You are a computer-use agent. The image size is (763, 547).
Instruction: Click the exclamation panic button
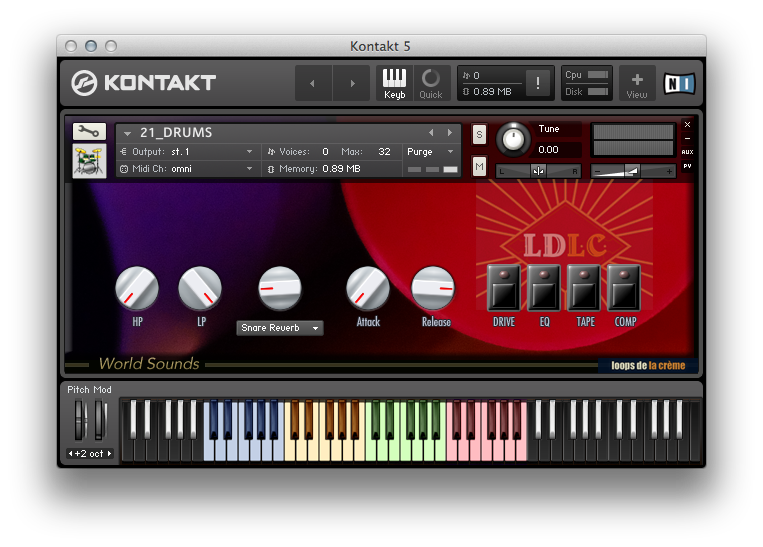pyautogui.click(x=538, y=83)
